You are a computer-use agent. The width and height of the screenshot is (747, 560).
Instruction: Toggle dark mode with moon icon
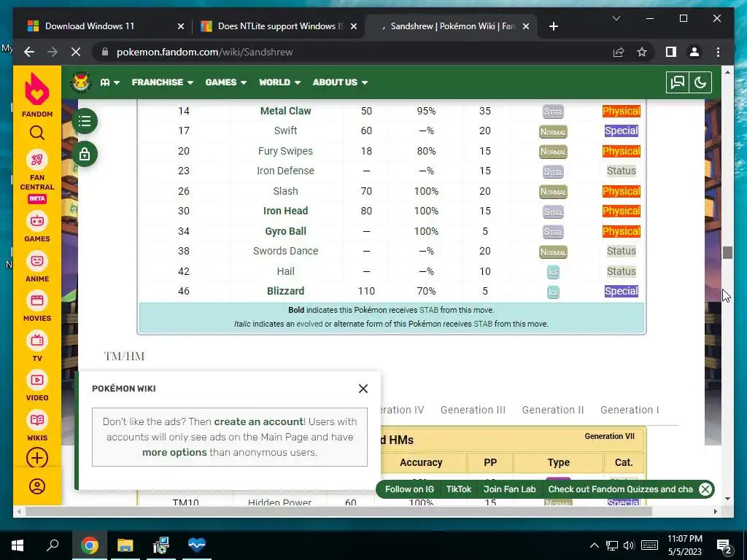click(700, 82)
